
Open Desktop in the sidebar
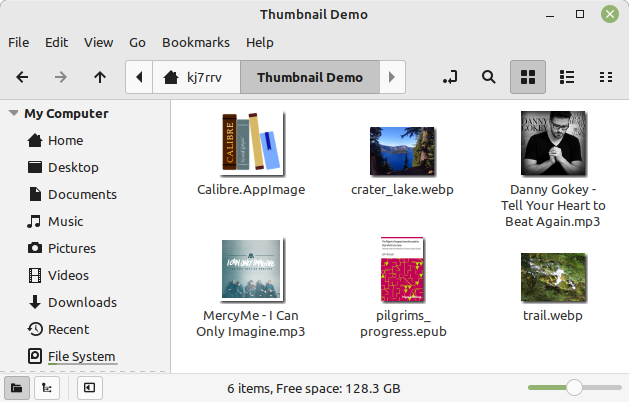coord(73,167)
